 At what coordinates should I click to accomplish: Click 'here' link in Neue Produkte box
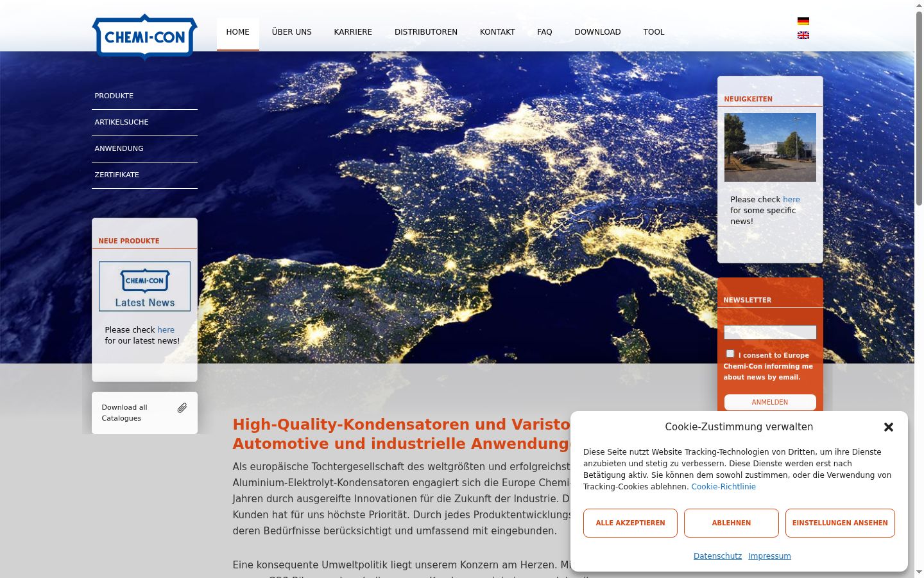(166, 330)
